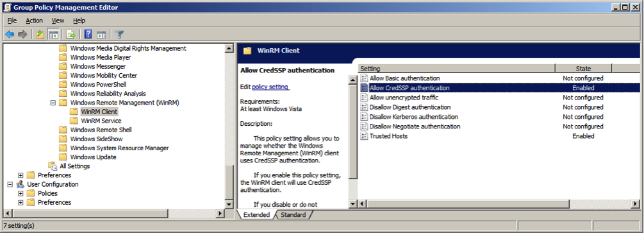
Task: Select the All Settings node icon
Action: coord(52,166)
